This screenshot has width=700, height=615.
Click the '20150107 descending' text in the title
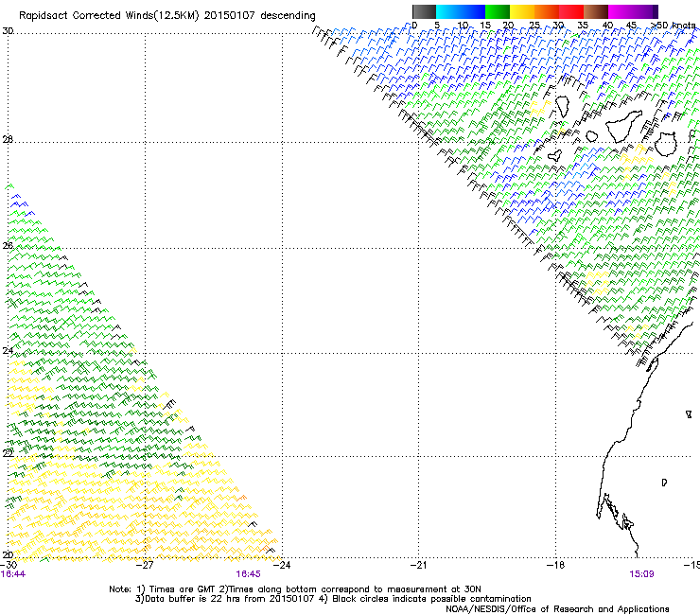[x=259, y=16]
